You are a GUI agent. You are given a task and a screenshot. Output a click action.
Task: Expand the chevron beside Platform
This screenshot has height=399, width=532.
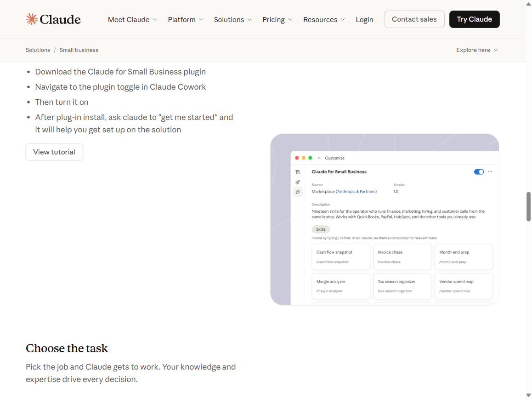[x=201, y=20]
